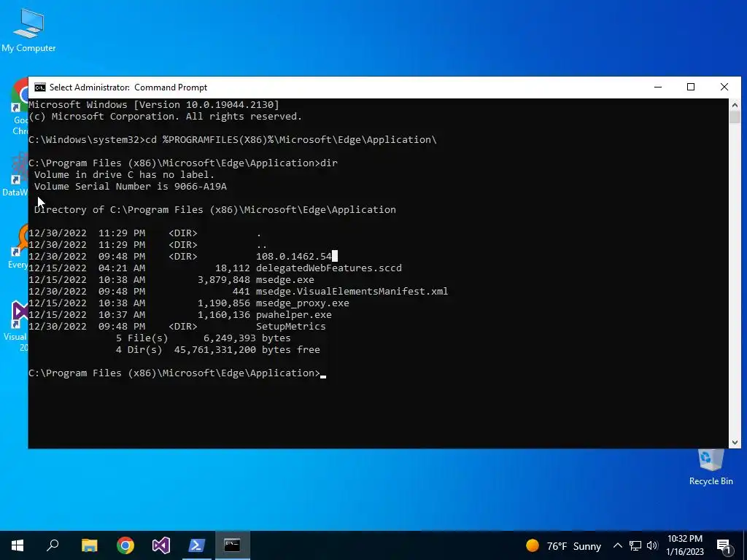Open clock showing 10:32 PM

click(685, 545)
